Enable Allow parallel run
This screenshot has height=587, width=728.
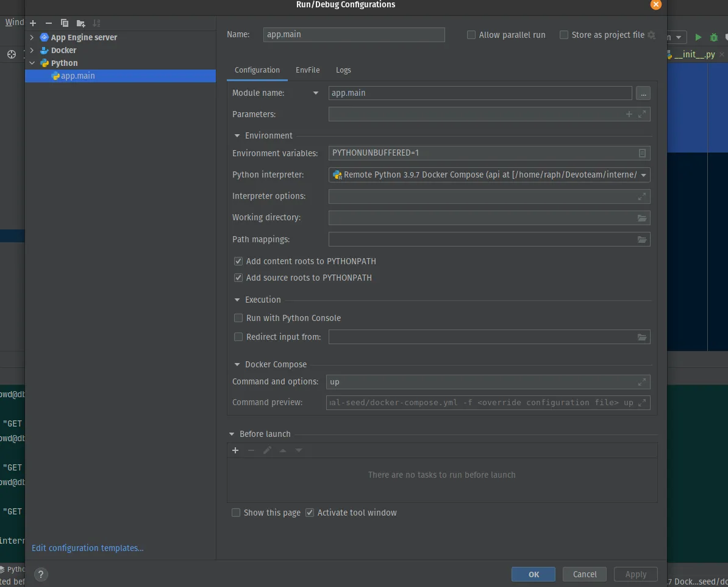coord(471,35)
